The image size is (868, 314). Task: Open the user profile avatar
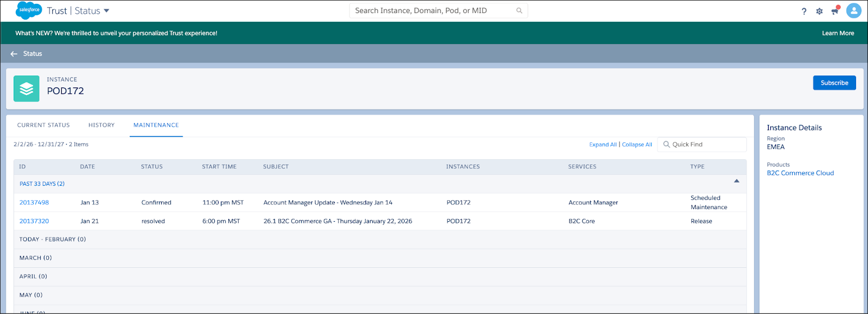(x=854, y=10)
